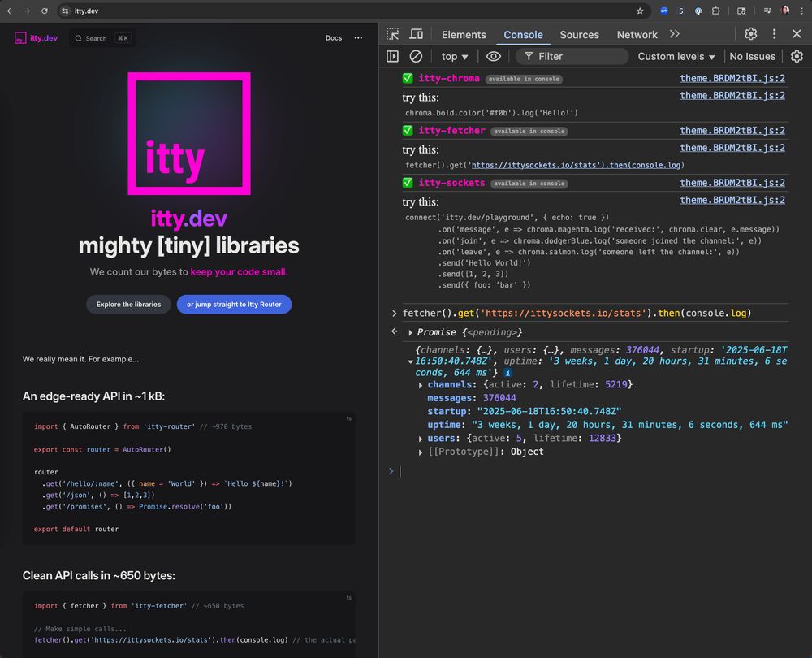The width and height of the screenshot is (812, 658).
Task: Activate the inspect element picker
Action: tap(393, 34)
